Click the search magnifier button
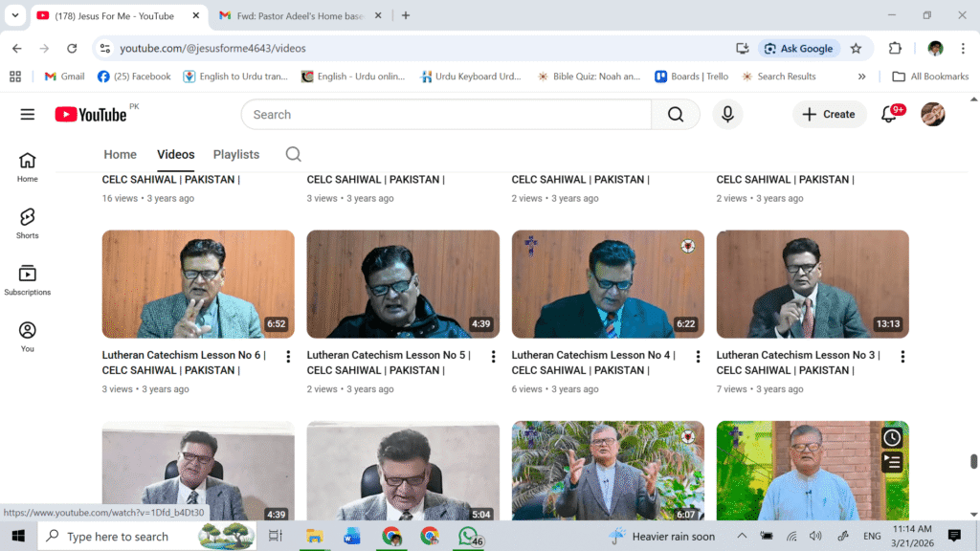Image resolution: width=980 pixels, height=551 pixels. [x=676, y=115]
